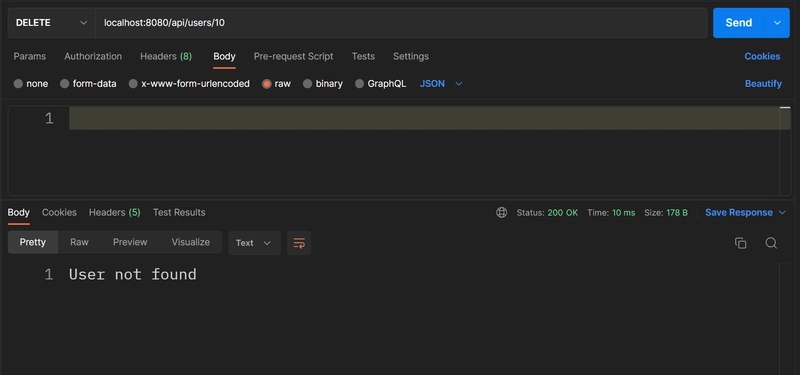The width and height of the screenshot is (800, 375).
Task: Select the GraphQL body radio option
Action: click(359, 84)
